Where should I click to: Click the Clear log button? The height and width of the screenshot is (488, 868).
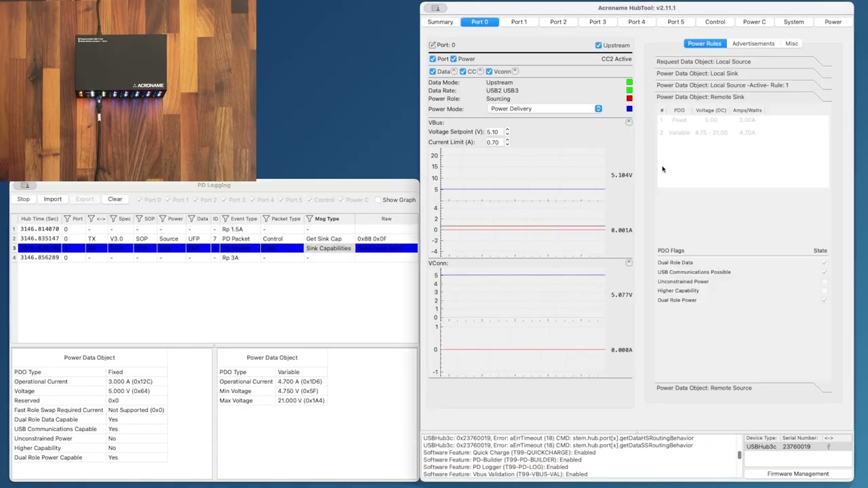(115, 199)
